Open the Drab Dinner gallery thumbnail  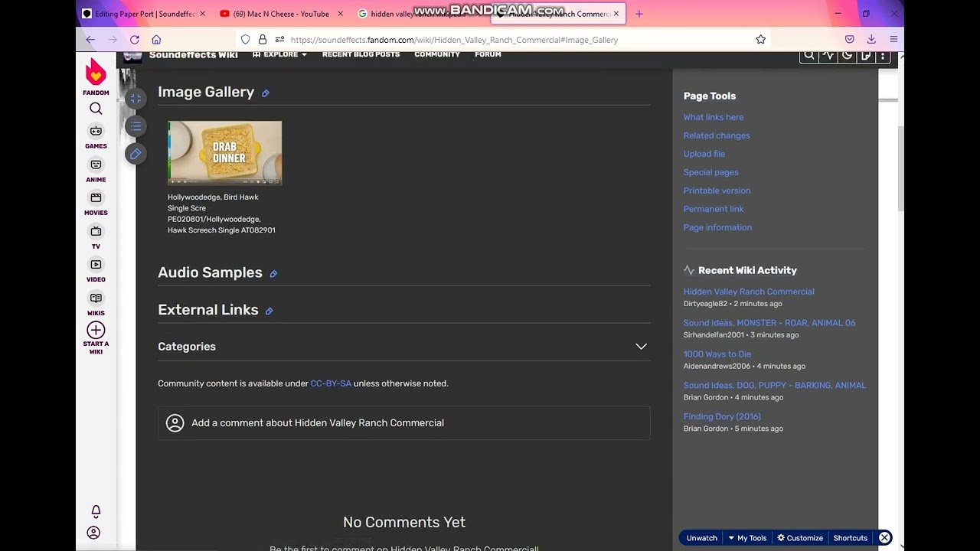225,153
